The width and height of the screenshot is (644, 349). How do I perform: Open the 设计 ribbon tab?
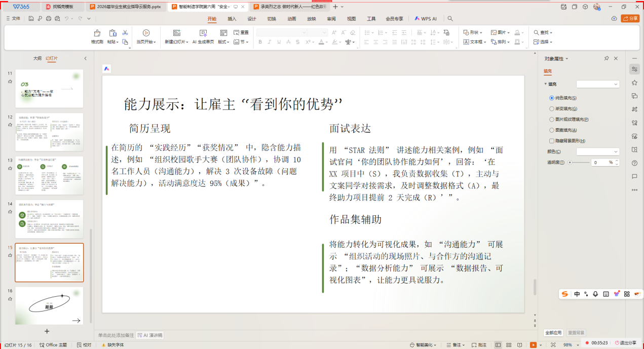(x=252, y=19)
